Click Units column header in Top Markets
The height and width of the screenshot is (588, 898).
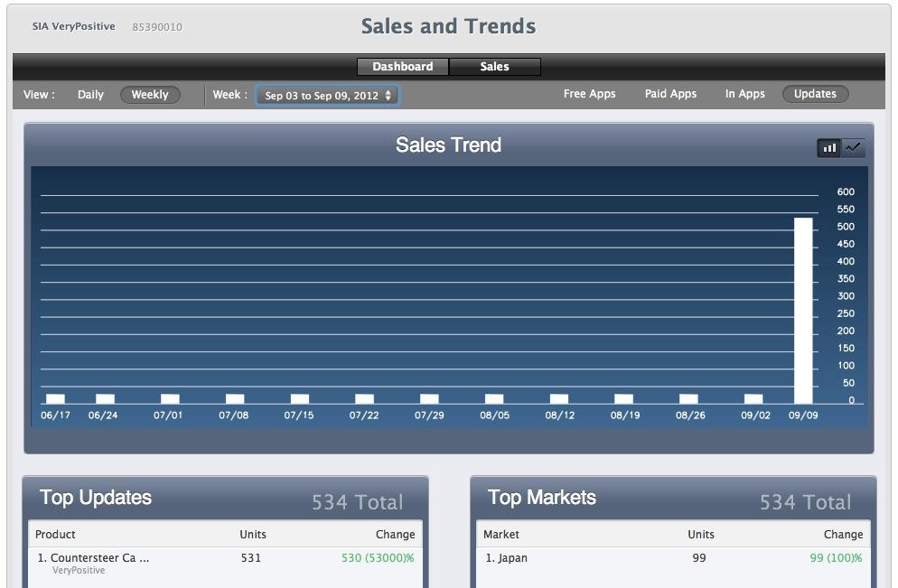(701, 534)
